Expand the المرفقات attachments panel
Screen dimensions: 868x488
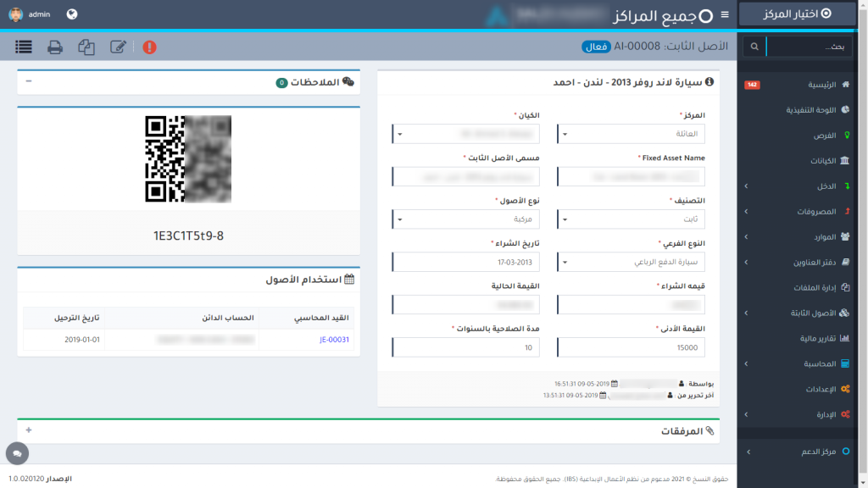(29, 430)
